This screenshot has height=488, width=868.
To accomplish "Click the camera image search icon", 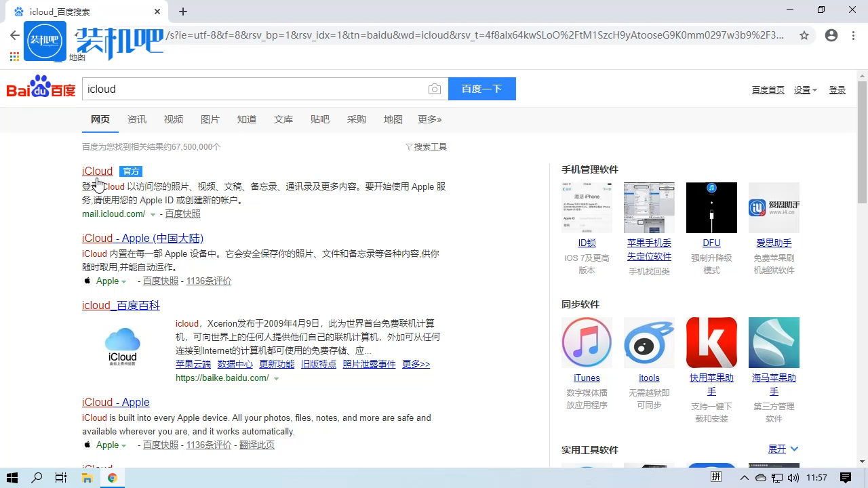I will (435, 89).
